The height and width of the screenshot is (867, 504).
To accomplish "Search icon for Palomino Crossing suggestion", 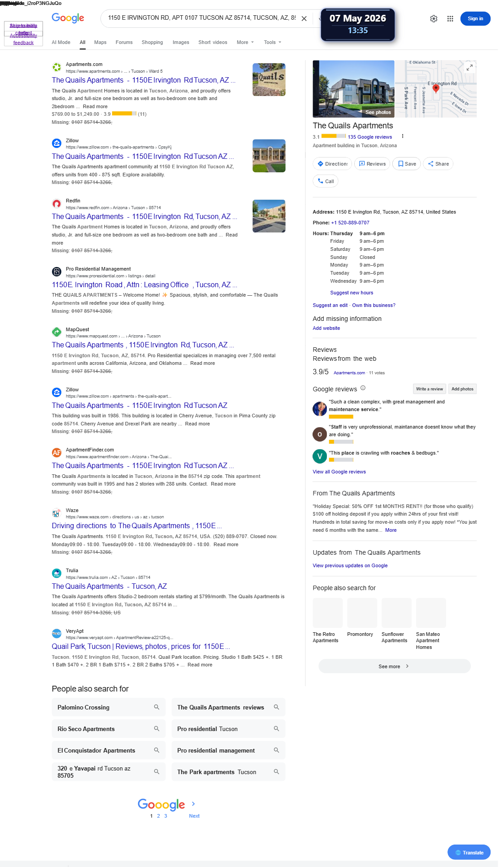I will tap(156, 707).
